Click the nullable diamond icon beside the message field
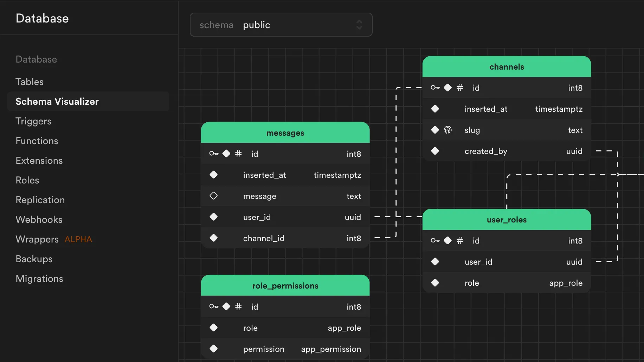This screenshot has width=644, height=362. [x=214, y=196]
